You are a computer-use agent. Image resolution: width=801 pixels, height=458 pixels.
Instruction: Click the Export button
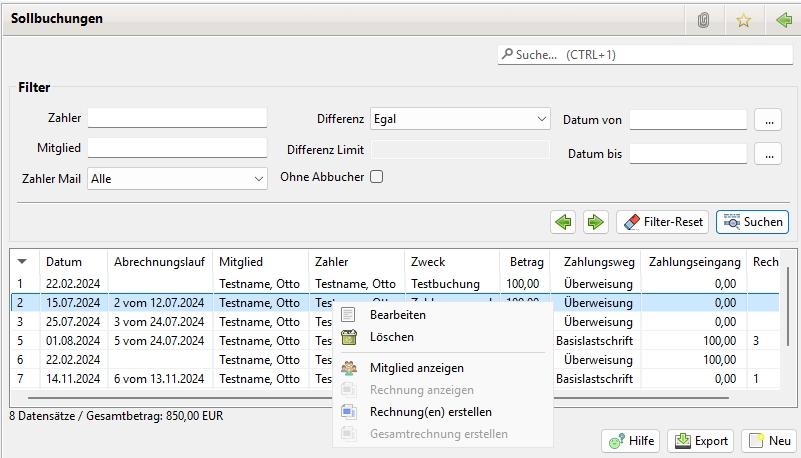click(700, 441)
